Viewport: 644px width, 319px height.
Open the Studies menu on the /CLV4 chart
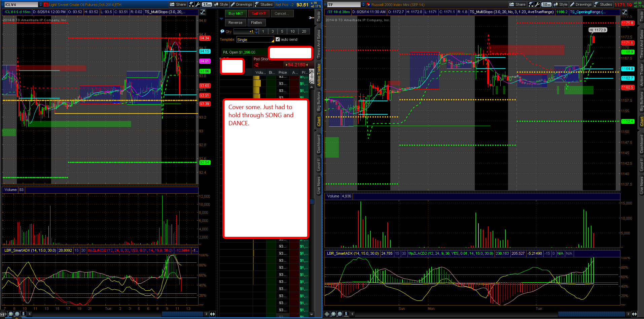(x=264, y=4)
